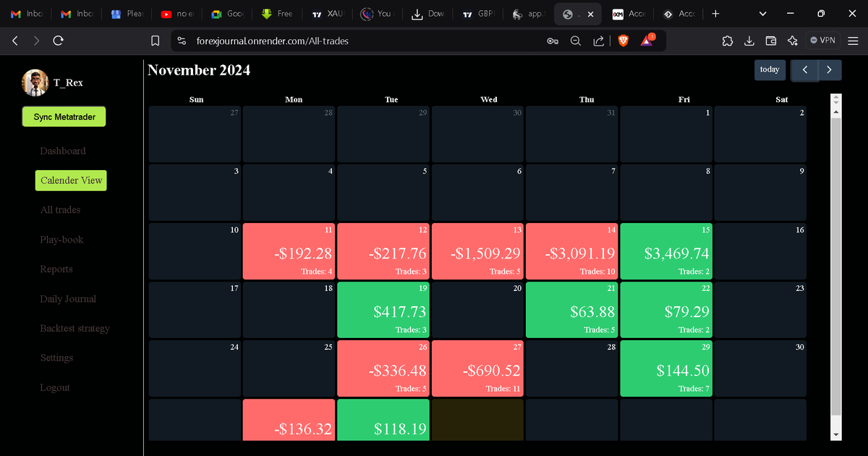This screenshot has height=456, width=868.
Task: Expand the tab search dropdown arrow
Action: 764,14
